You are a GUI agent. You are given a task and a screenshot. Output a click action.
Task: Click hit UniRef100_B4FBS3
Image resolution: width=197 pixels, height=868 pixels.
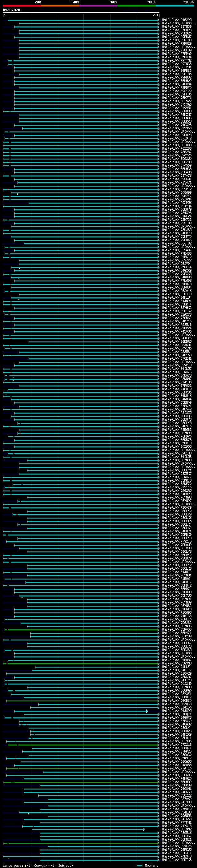pyautogui.click(x=176, y=71)
